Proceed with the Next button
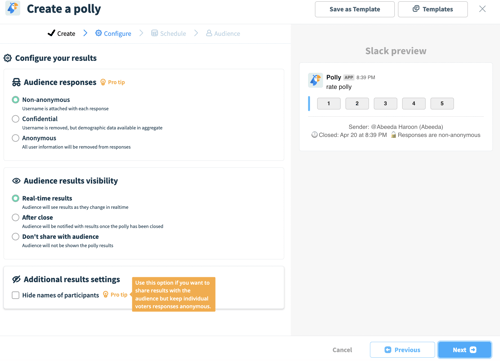500x361 pixels. pos(464,350)
